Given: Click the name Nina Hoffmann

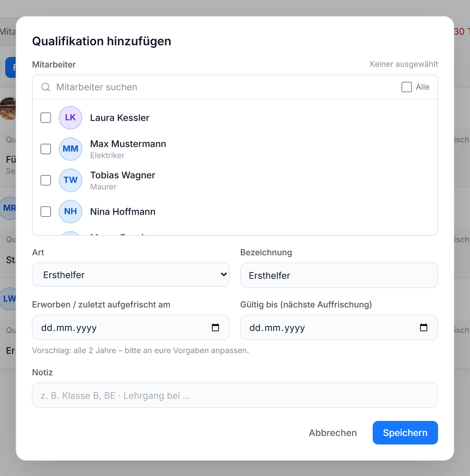Looking at the screenshot, I should pyautogui.click(x=123, y=212).
